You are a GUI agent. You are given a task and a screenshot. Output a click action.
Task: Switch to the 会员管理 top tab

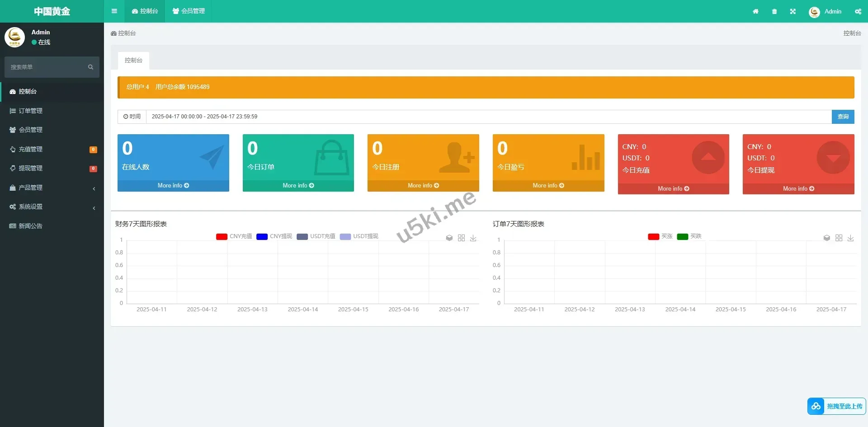189,11
